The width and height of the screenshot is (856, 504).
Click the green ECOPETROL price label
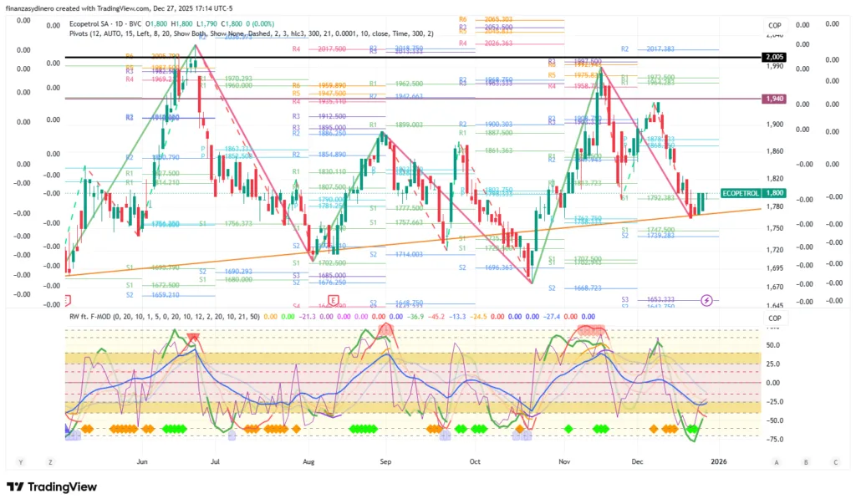pyautogui.click(x=740, y=193)
